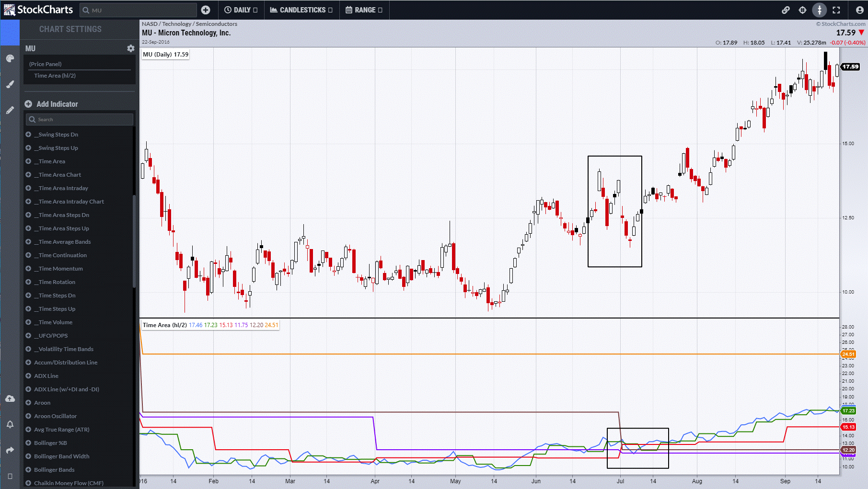Image resolution: width=868 pixels, height=489 pixels.
Task: Click the share arrow icon
Action: pyautogui.click(x=10, y=450)
